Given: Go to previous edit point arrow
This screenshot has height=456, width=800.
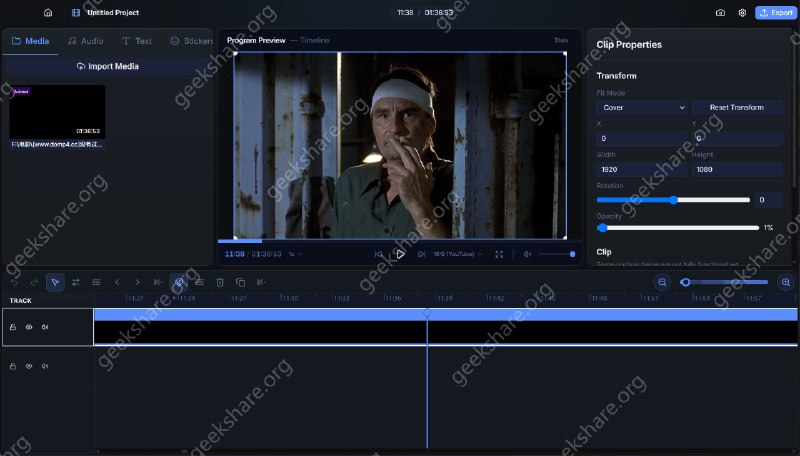Looking at the screenshot, I should [117, 282].
